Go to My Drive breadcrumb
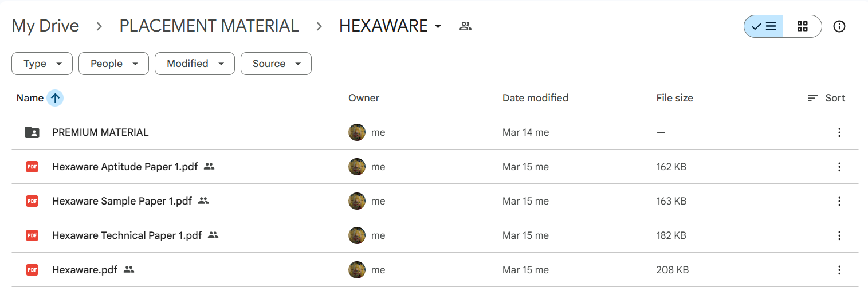Image resolution: width=868 pixels, height=287 pixels. click(x=45, y=26)
